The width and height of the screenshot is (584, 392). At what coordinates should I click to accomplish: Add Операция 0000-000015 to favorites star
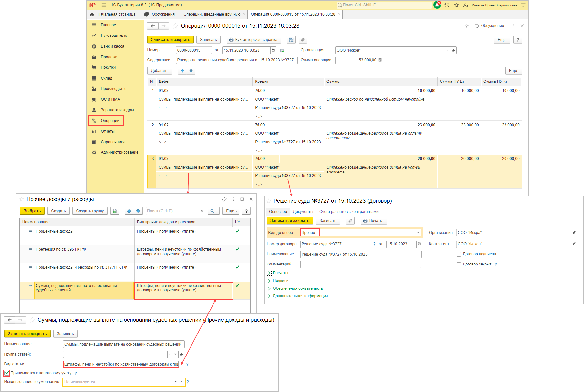[175, 26]
